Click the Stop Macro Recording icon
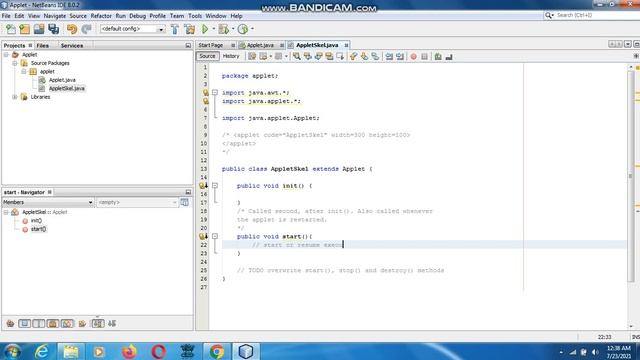640x360 pixels. tap(424, 56)
